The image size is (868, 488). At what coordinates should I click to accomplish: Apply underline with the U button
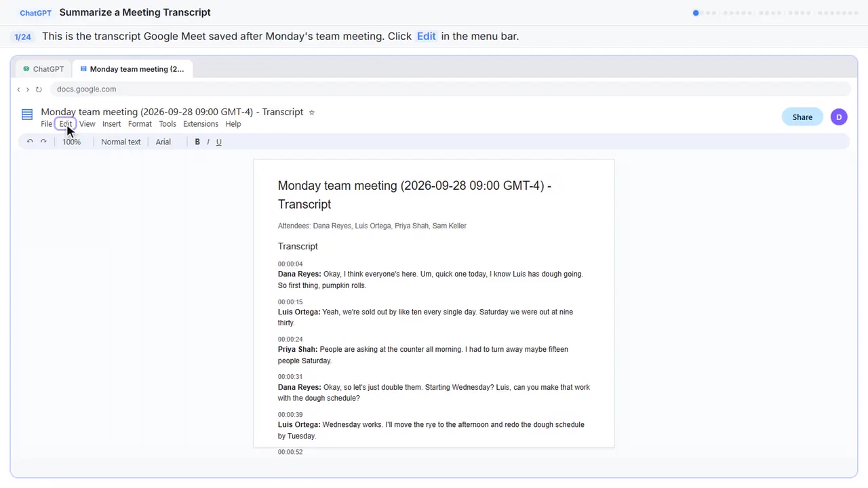pos(218,142)
